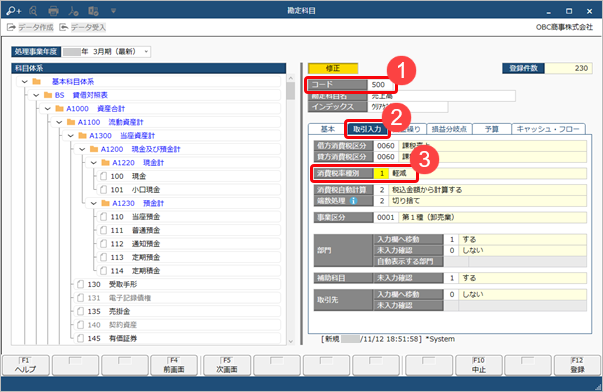
Task: Select account 110 当座預金
Action: pos(188,217)
